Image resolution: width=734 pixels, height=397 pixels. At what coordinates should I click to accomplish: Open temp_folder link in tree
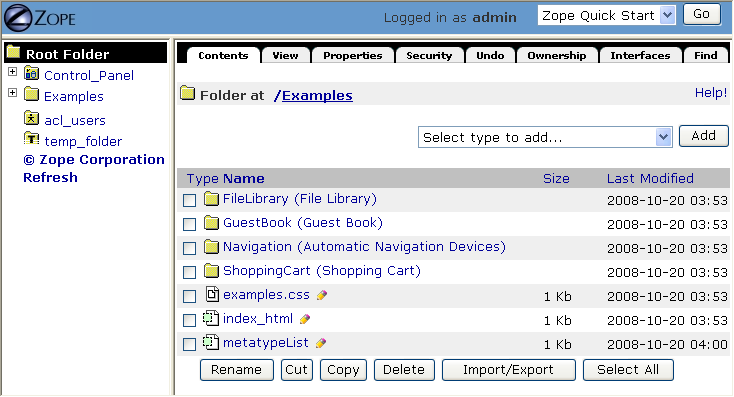[83, 141]
